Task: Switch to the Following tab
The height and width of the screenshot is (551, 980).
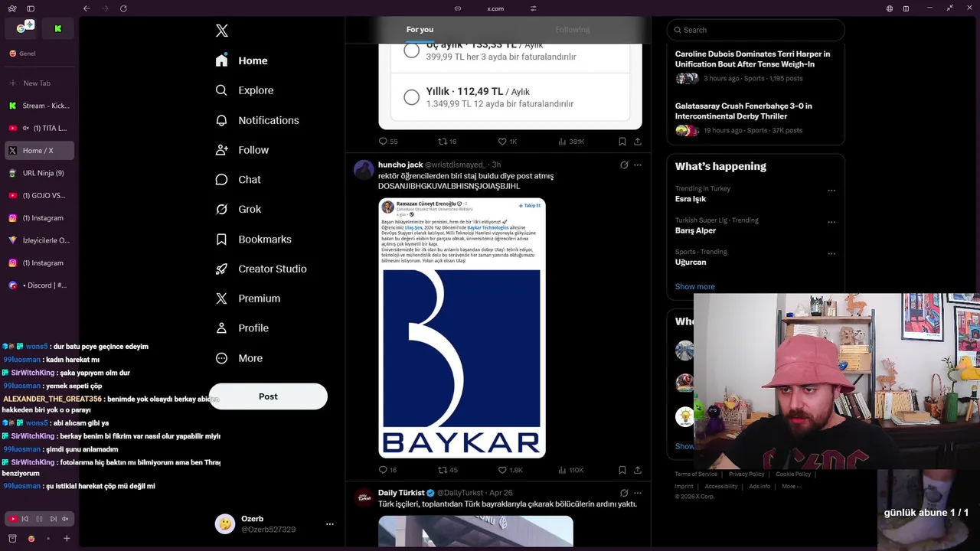Action: coord(573,29)
